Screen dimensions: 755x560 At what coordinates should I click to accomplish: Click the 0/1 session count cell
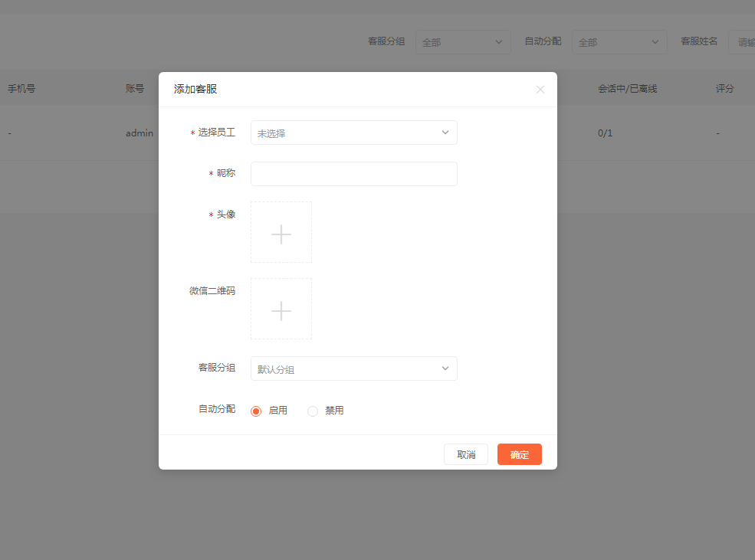point(606,133)
